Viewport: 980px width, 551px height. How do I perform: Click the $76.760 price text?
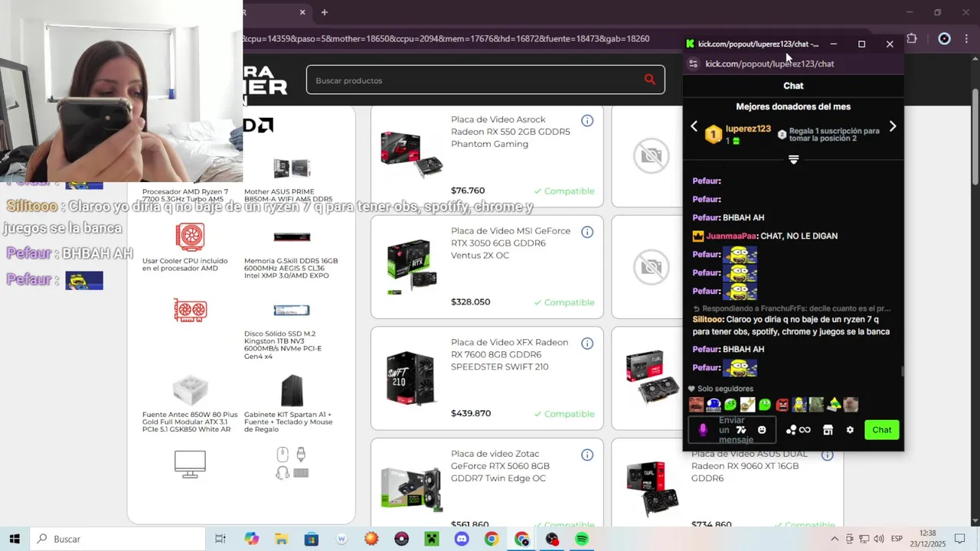[x=468, y=191]
